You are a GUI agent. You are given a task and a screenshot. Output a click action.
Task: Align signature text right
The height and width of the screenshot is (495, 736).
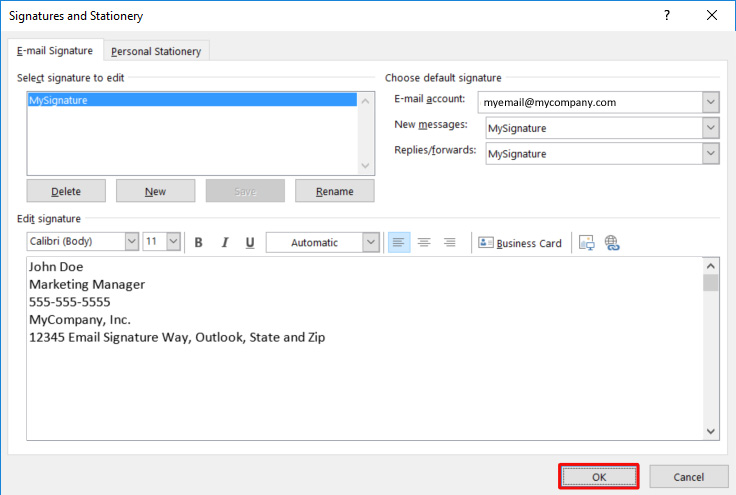(x=449, y=242)
